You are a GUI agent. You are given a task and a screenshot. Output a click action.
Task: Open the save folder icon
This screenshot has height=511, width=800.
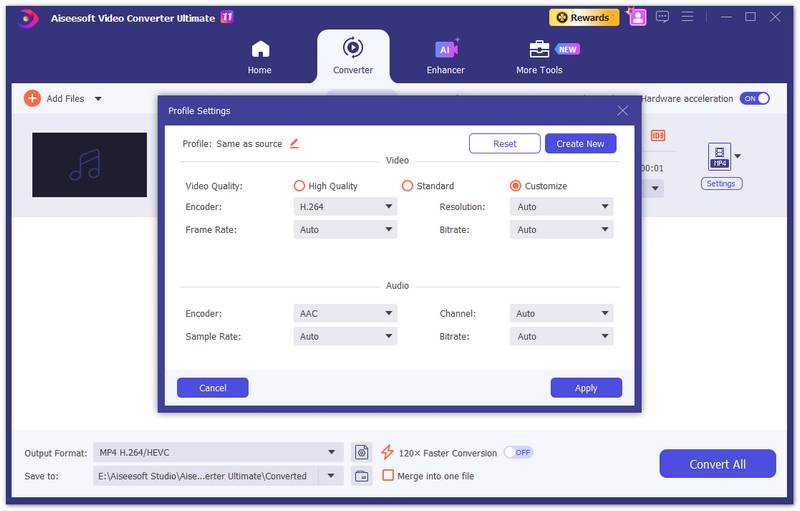click(361, 476)
